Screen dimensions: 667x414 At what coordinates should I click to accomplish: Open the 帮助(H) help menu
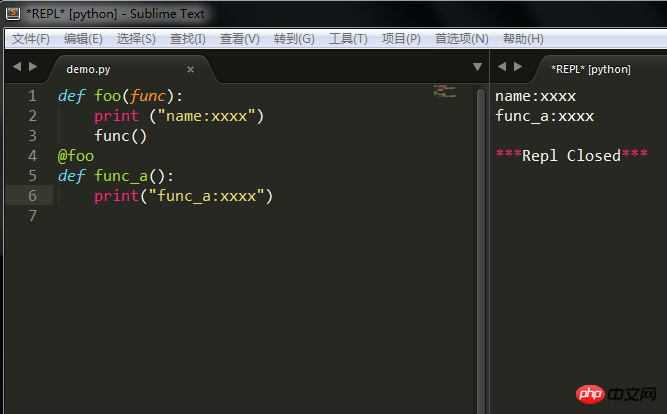(x=523, y=39)
